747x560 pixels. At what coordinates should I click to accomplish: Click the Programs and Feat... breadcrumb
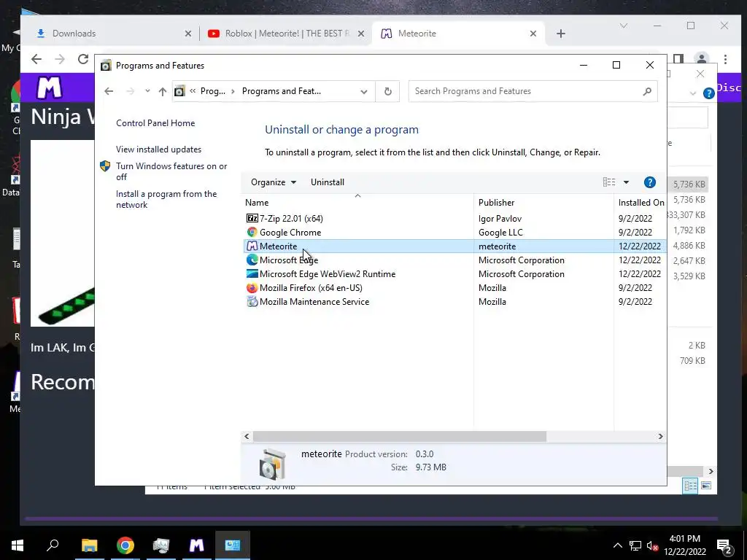281,91
